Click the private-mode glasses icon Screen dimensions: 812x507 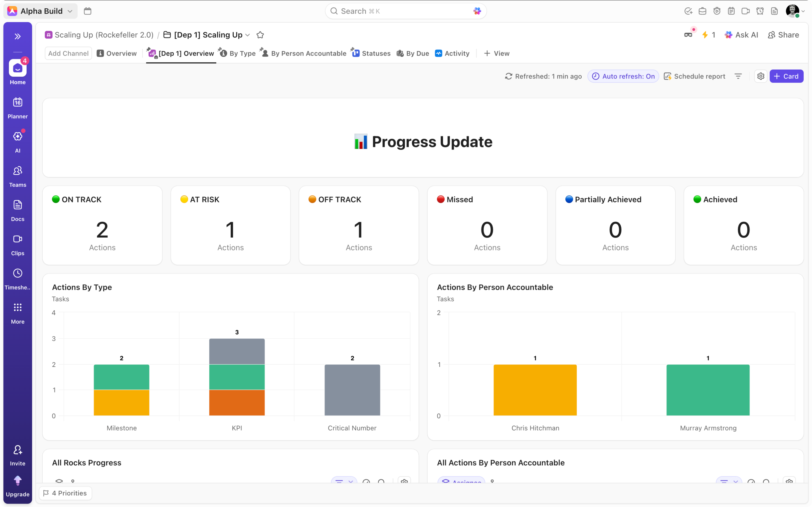pos(688,35)
